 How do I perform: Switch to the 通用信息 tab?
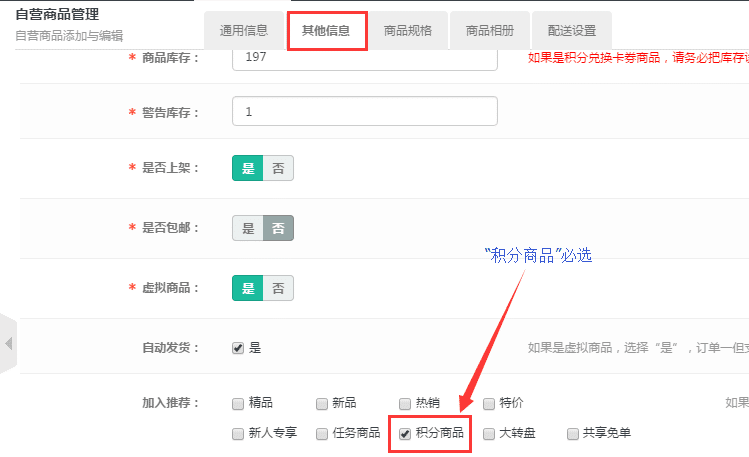[243, 30]
